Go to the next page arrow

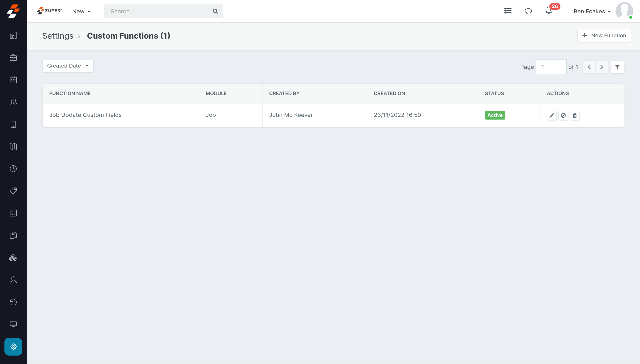coord(602,67)
